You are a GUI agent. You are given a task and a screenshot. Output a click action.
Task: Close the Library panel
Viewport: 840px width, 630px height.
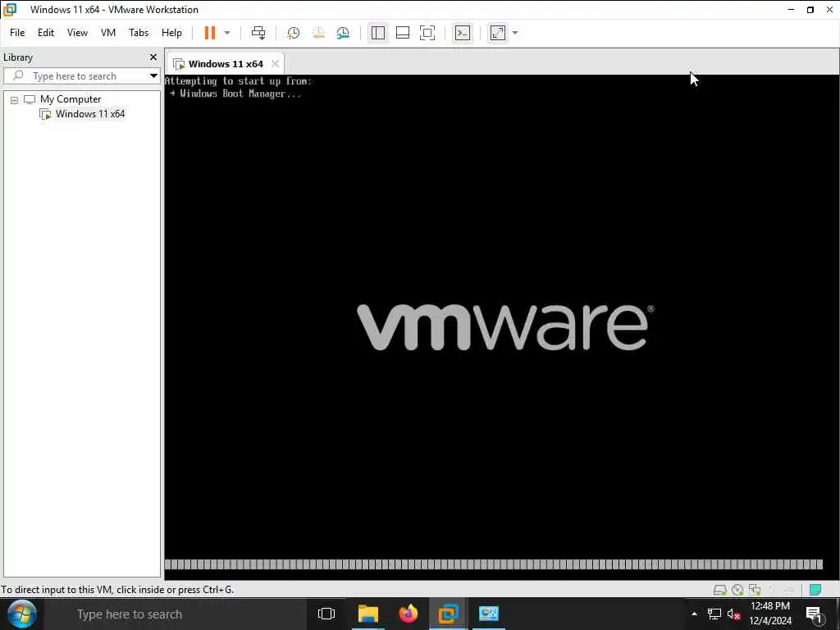pyautogui.click(x=153, y=57)
